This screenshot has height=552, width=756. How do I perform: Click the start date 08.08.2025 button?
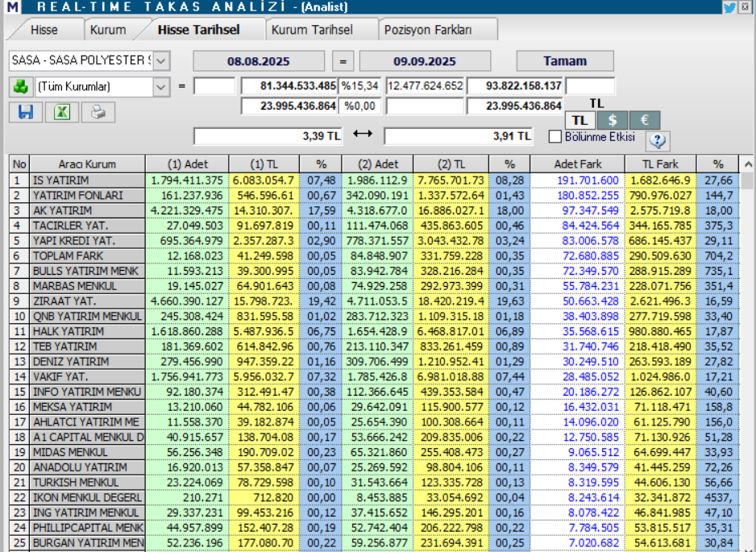coord(259,62)
